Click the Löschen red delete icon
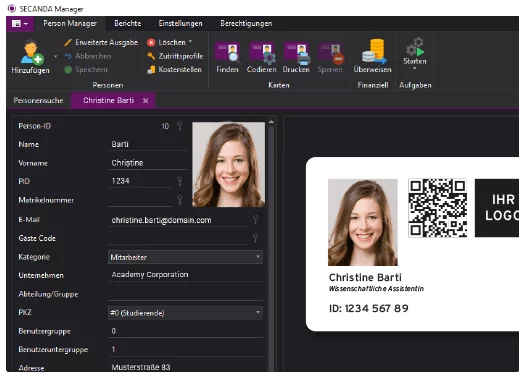 click(x=151, y=42)
